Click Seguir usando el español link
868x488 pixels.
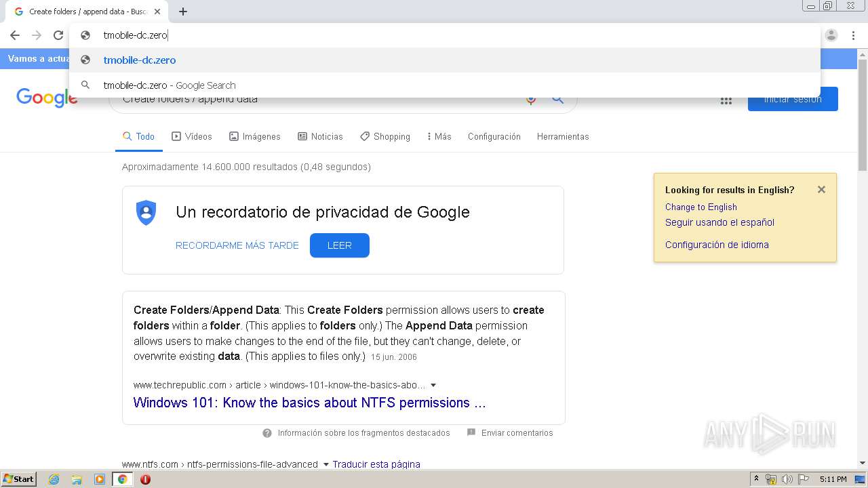[x=719, y=222]
